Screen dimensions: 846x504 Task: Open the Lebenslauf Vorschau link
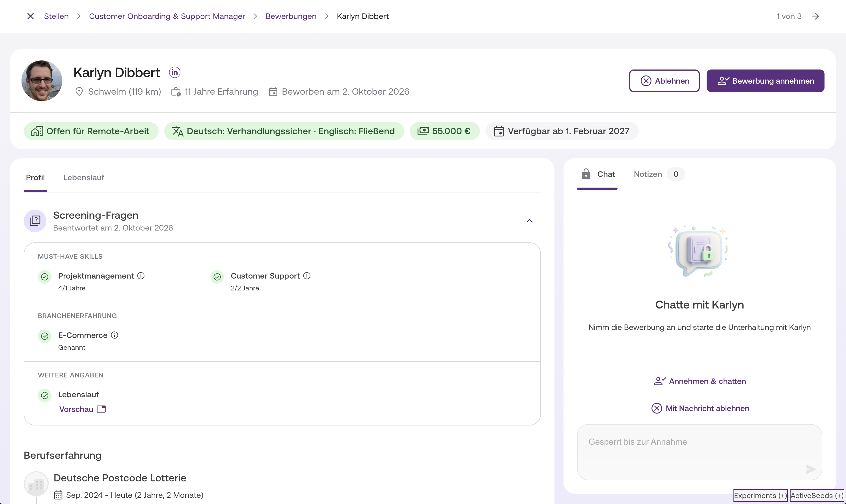click(x=83, y=409)
